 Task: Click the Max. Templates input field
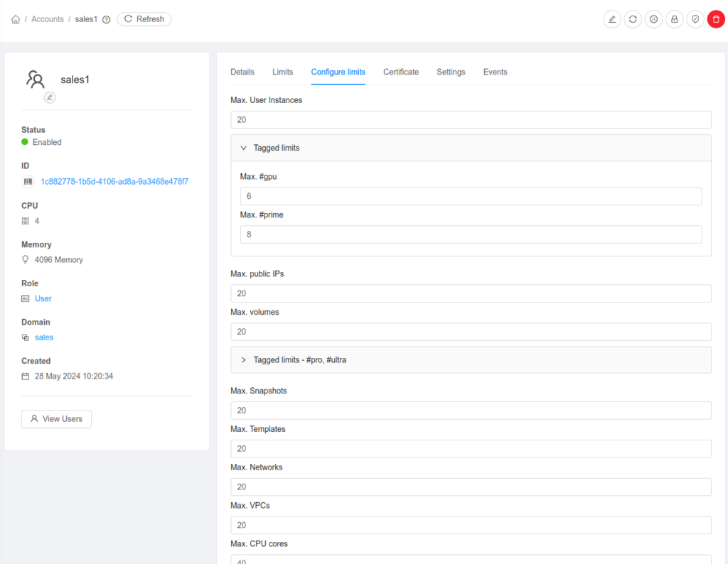coord(471,448)
